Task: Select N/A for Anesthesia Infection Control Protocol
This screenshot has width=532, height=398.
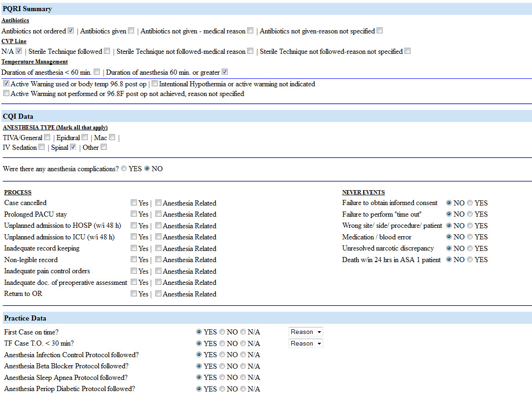Action: [243, 354]
